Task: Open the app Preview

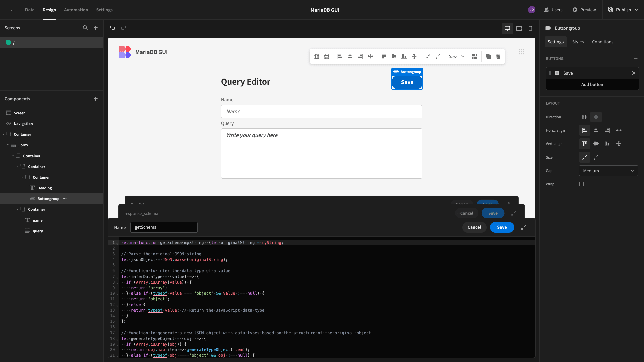Action: [584, 10]
